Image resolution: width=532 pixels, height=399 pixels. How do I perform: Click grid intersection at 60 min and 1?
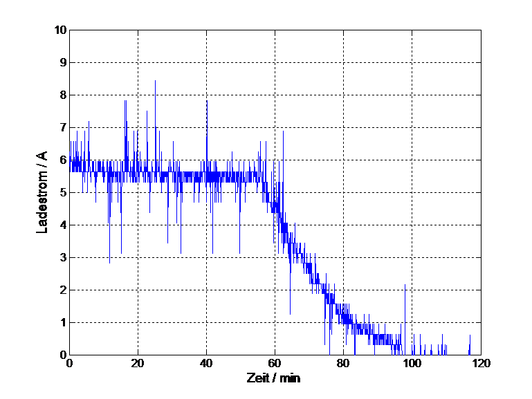pyautogui.click(x=275, y=323)
